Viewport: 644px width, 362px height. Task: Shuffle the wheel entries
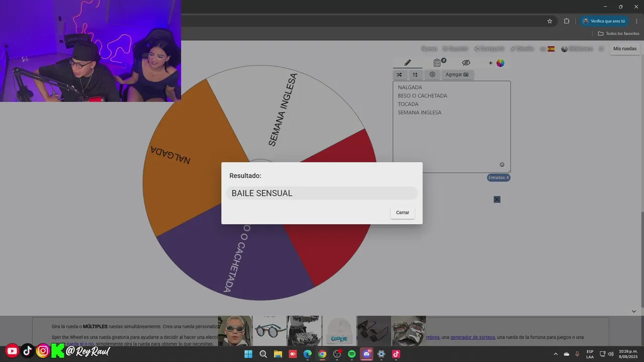[399, 74]
